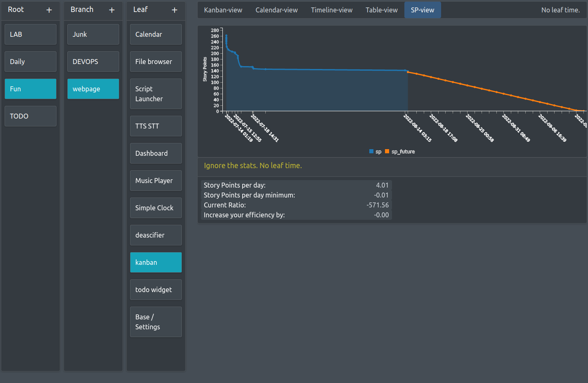Click the Story Points y-axis title
This screenshot has height=383, width=588.
pos(205,69)
